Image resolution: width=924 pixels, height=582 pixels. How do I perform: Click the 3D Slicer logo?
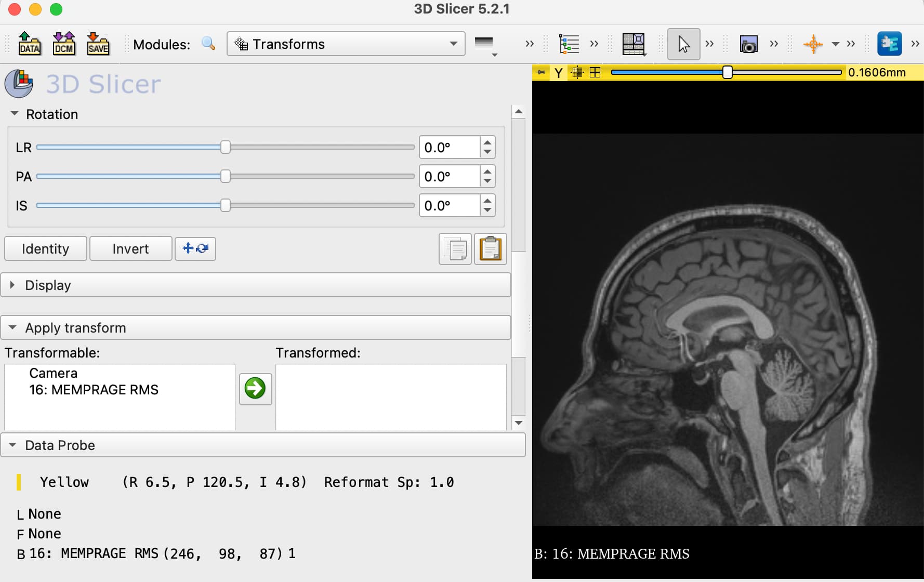[x=83, y=84]
